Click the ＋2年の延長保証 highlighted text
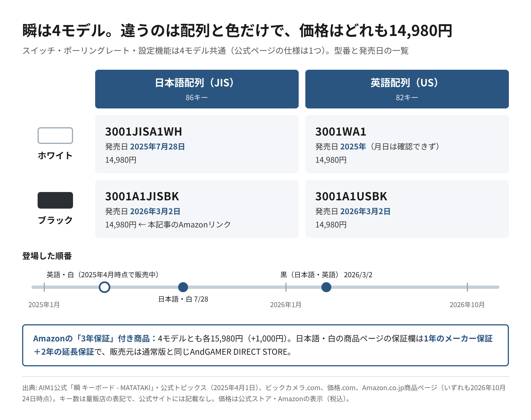The image size is (531, 420). pyautogui.click(x=64, y=352)
